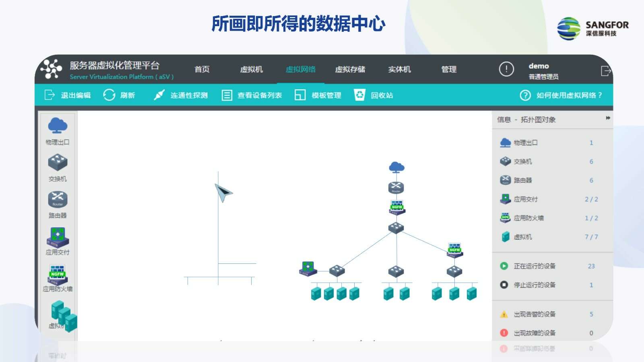Click 虚拟机 row in info panel
This screenshot has width=644, height=362.
click(552, 237)
